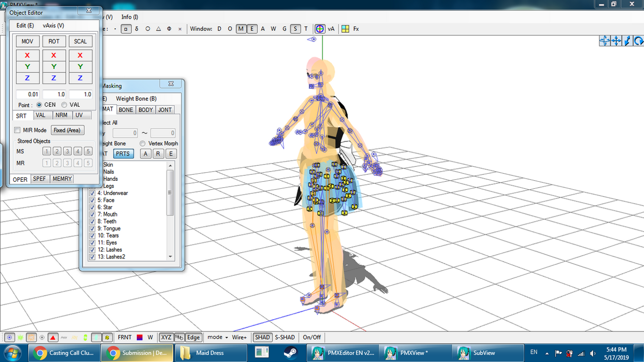The image size is (644, 362).
Task: Click the PRTS button in Masking
Action: (x=123, y=154)
